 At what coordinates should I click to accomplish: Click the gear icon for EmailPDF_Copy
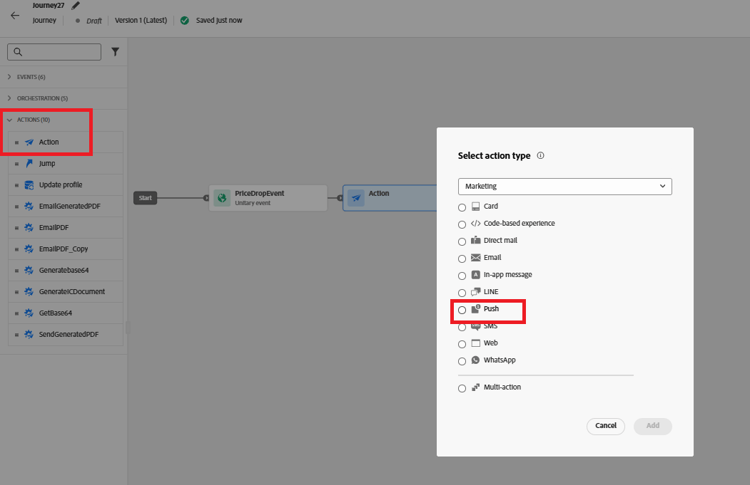(x=29, y=249)
